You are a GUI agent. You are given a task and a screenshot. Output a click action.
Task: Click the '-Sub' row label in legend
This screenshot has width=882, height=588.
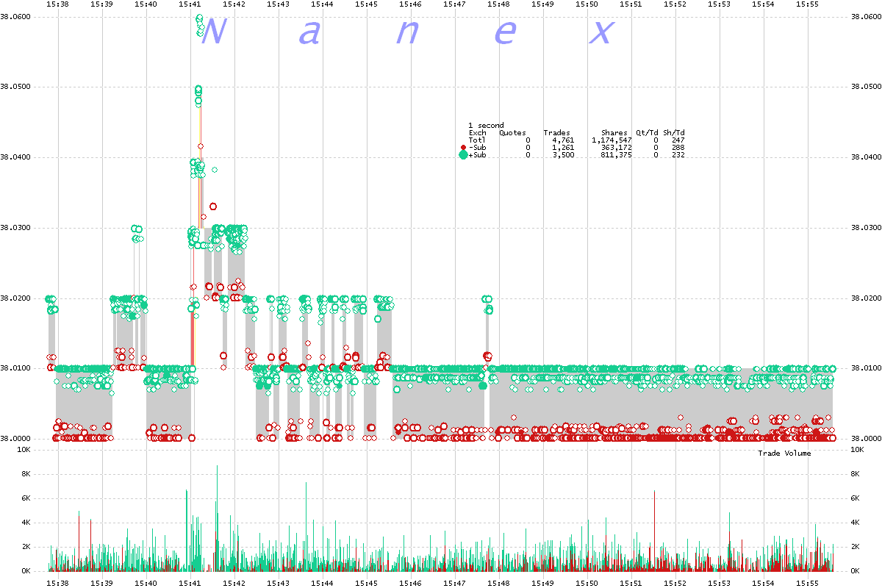[477, 148]
